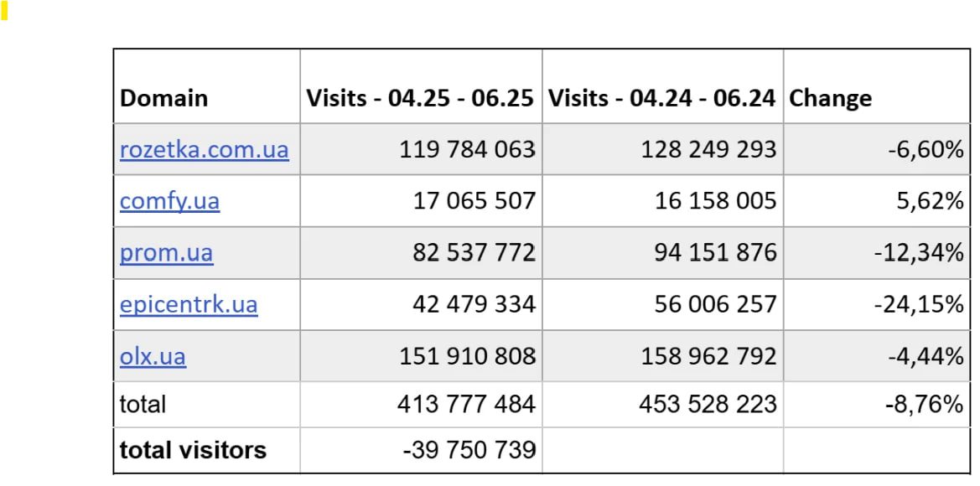980x486 pixels.
Task: Click the comfy.ua domain link
Action: [169, 201]
